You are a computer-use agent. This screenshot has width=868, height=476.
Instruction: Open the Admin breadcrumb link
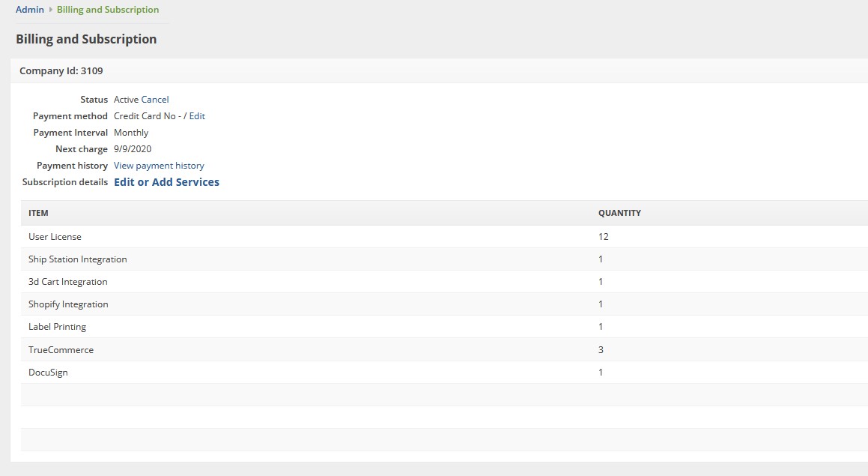point(30,10)
